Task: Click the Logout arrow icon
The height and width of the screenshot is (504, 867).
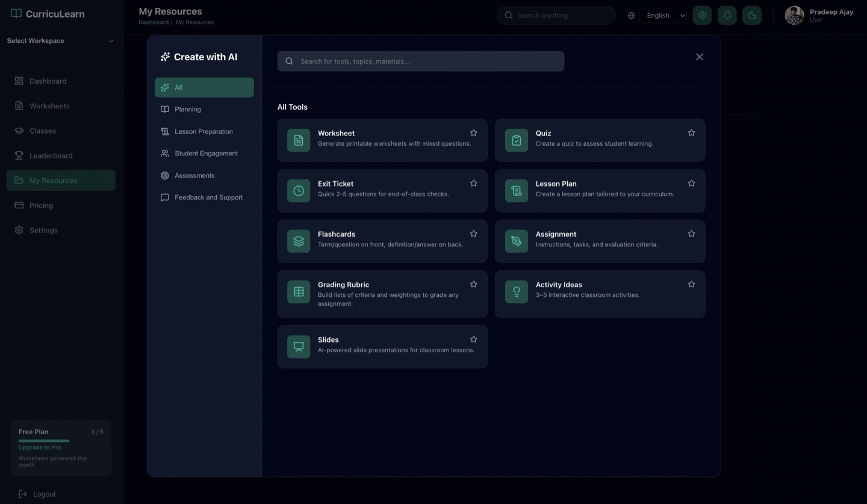Action: pyautogui.click(x=23, y=494)
